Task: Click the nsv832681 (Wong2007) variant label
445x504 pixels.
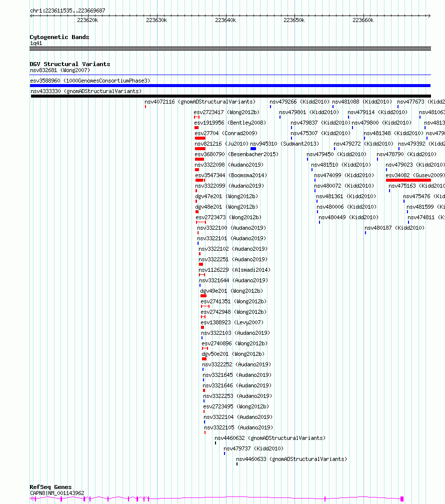Action: click(x=60, y=70)
